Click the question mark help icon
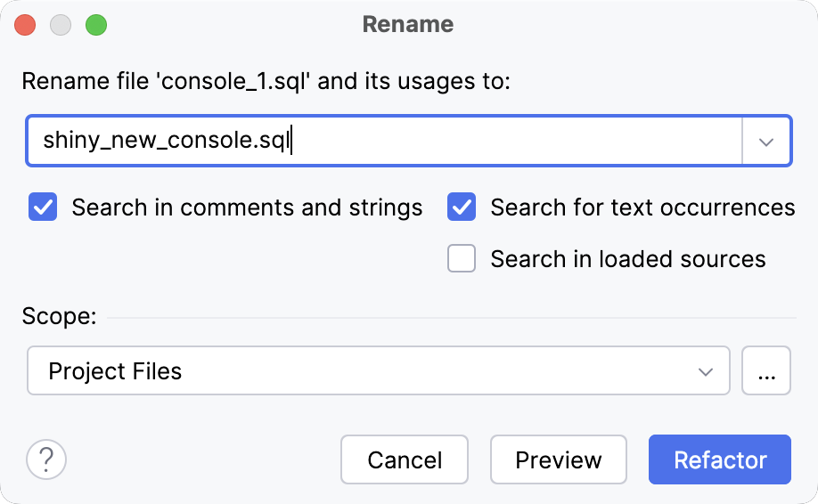This screenshot has height=504, width=818. pos(46,460)
